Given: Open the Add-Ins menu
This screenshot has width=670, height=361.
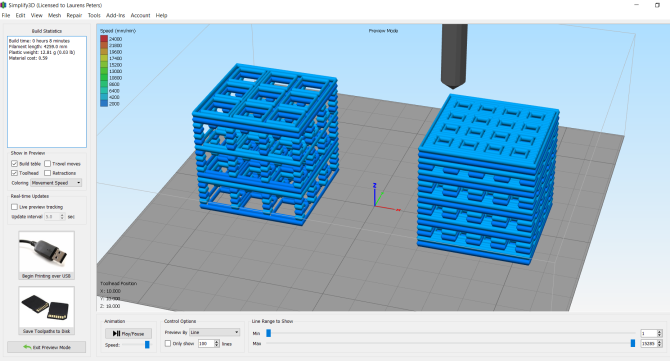Looking at the screenshot, I should (115, 15).
